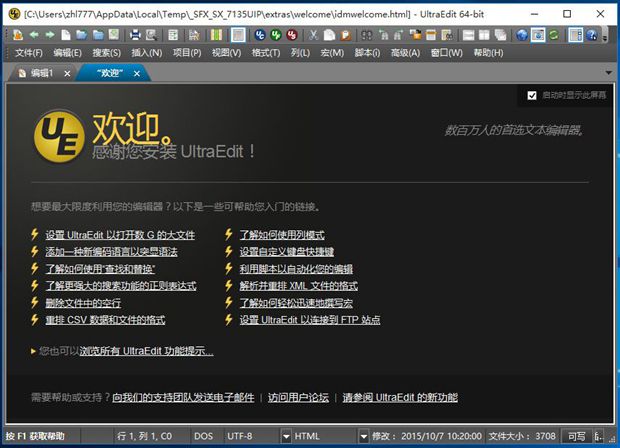This screenshot has height=448, width=620.
Task: Open the encoding dropdown next to UTF-8
Action: click(286, 436)
